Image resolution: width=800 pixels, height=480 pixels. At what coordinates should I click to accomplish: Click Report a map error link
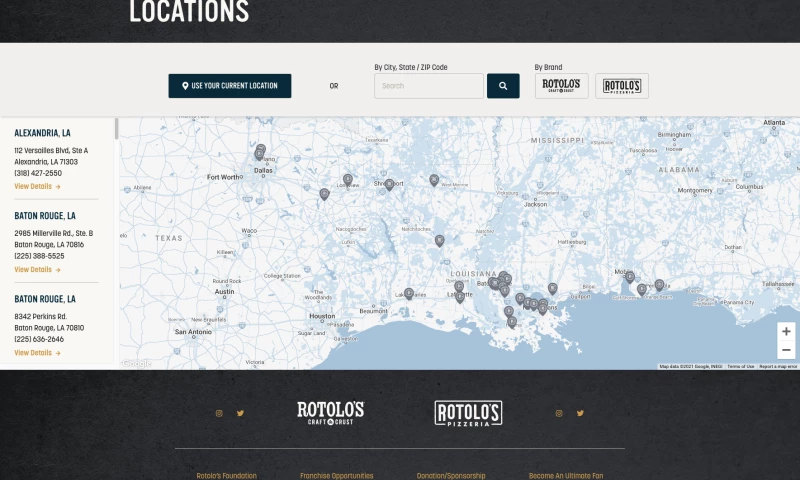click(x=778, y=366)
